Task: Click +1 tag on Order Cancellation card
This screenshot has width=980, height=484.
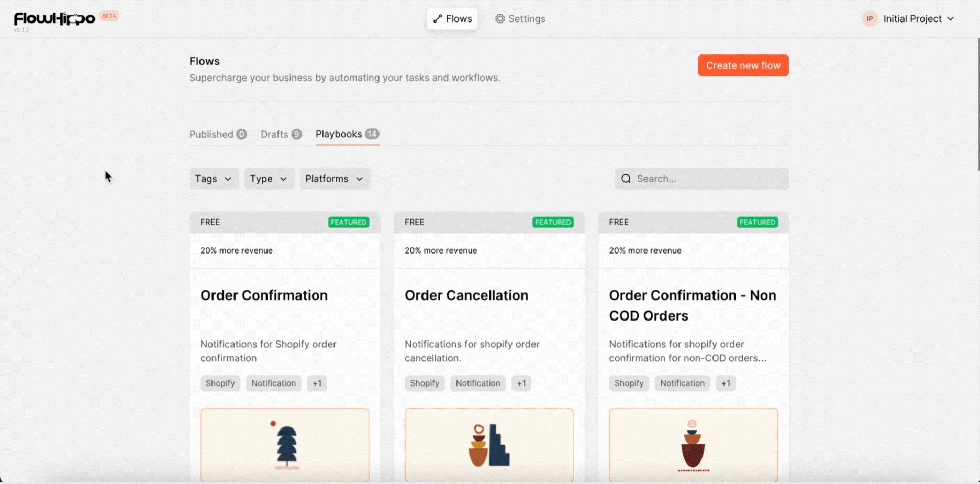Action: click(521, 383)
